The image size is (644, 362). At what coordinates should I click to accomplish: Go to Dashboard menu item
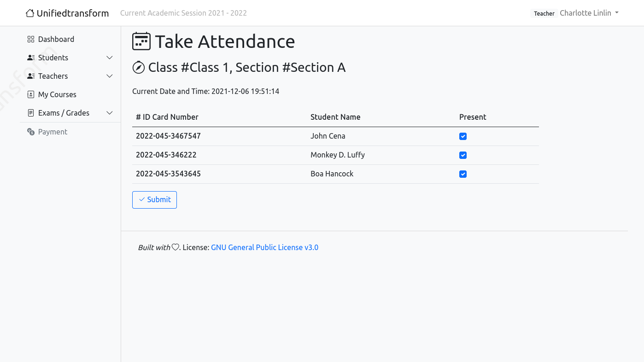pos(56,39)
